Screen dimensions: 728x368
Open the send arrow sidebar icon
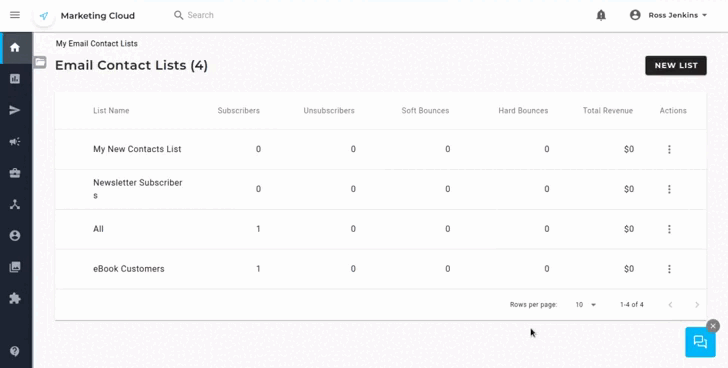(15, 110)
